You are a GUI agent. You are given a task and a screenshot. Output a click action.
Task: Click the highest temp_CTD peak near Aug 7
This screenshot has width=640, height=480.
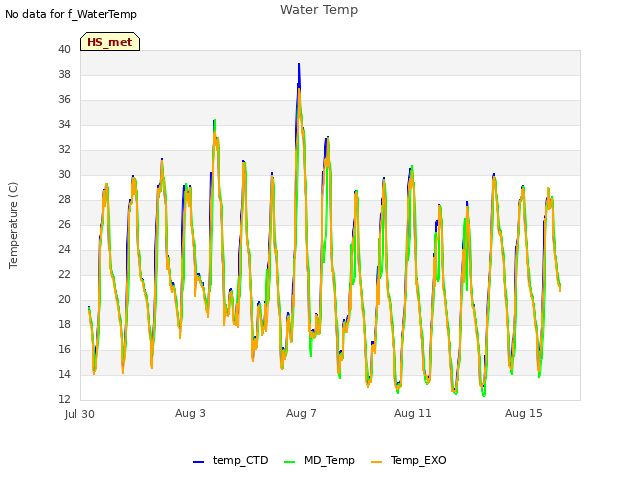point(299,64)
